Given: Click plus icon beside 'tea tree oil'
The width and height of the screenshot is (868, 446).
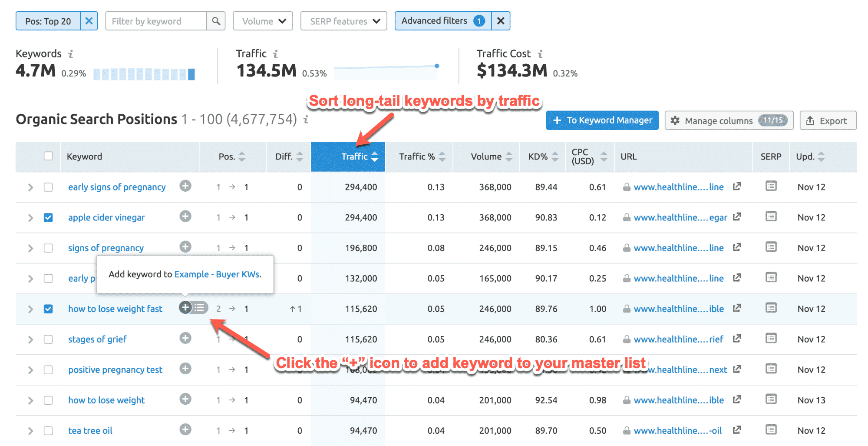Looking at the screenshot, I should pyautogui.click(x=185, y=429).
